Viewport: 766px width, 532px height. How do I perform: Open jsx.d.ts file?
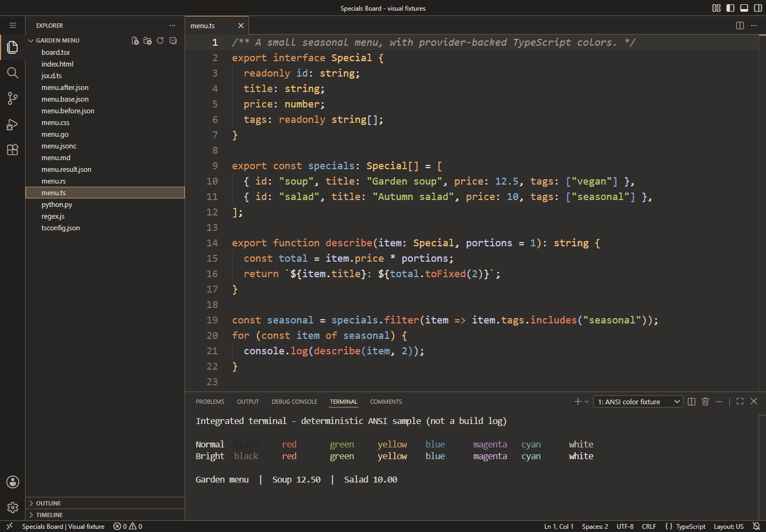[x=105, y=76]
